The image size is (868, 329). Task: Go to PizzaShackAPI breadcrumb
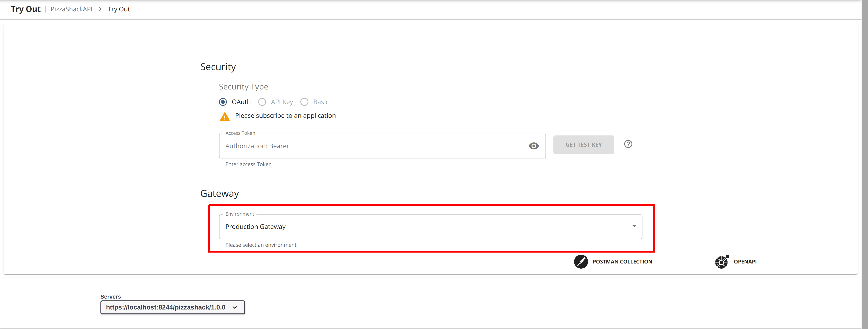coord(71,9)
